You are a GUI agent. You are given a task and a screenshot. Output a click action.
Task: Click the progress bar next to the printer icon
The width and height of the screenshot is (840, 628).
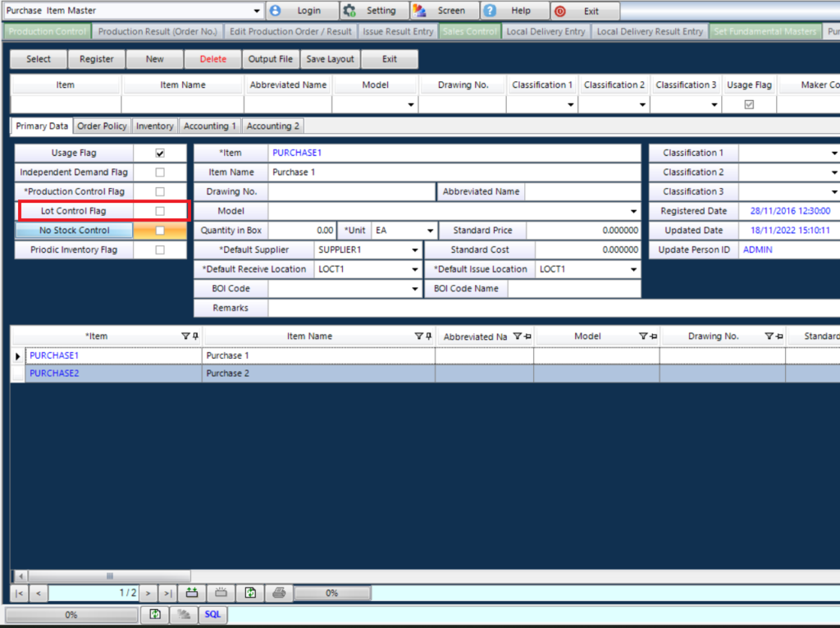click(x=332, y=592)
